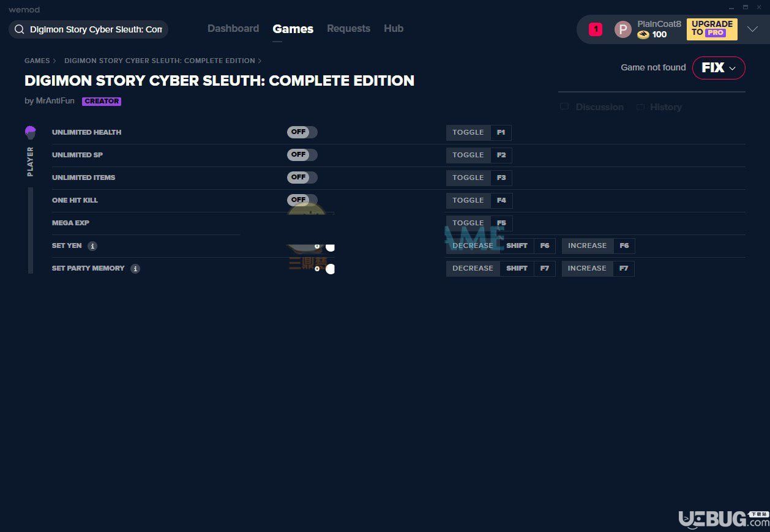Click the PlainCoat8 avatar circle
Viewport: 770px width, 532px height.
(623, 29)
